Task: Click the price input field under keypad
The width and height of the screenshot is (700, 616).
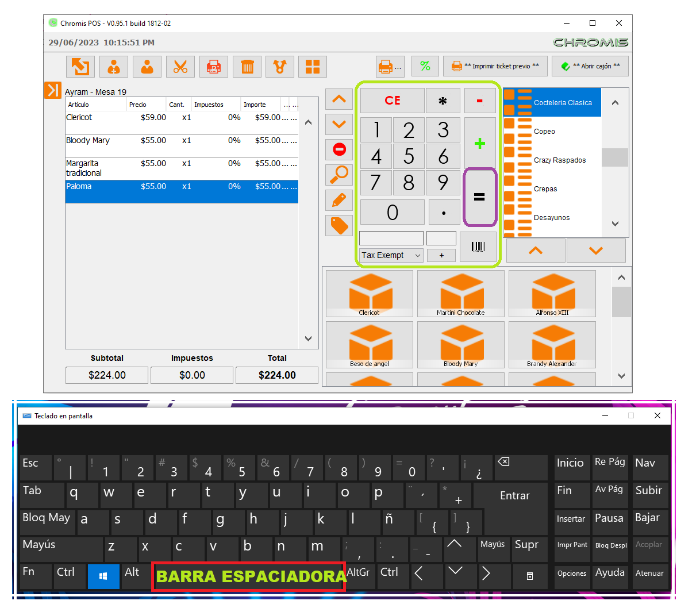Action: 391,238
